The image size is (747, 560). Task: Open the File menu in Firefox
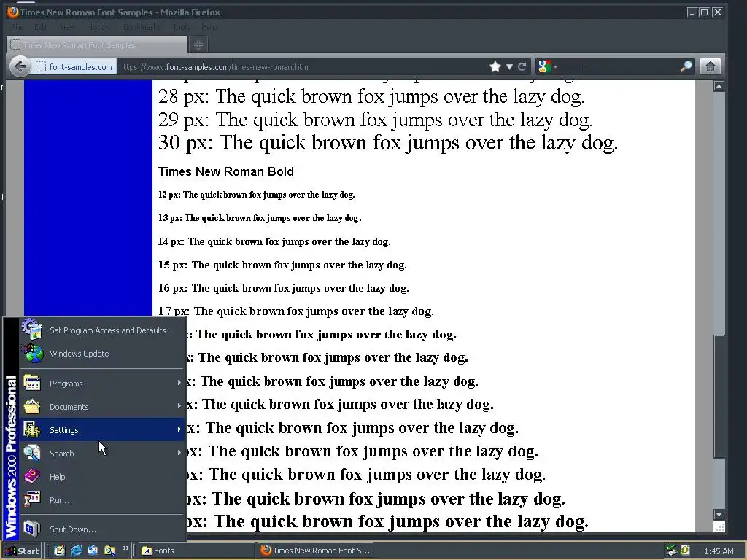(x=17, y=27)
